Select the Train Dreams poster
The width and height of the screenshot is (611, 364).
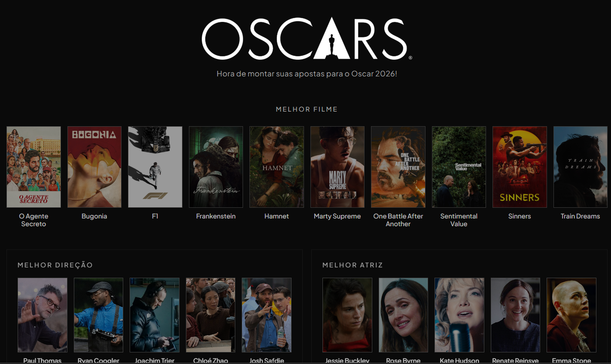[x=581, y=167]
